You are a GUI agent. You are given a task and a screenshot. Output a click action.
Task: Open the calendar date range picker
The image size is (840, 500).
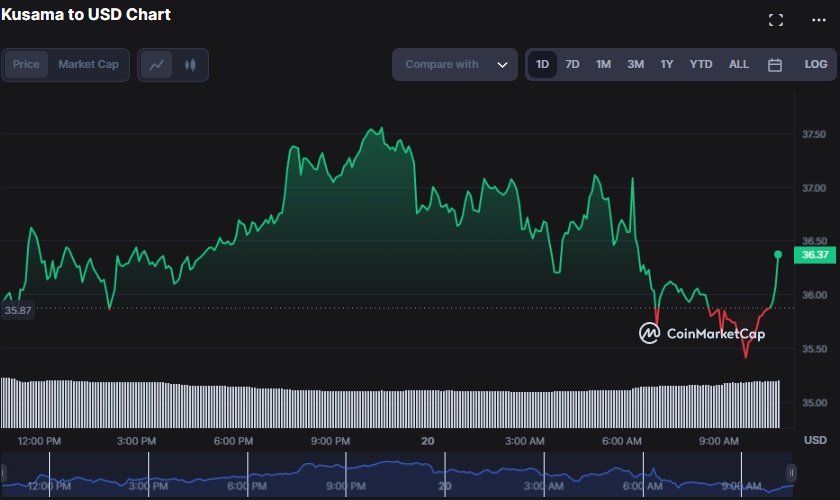[x=774, y=65]
